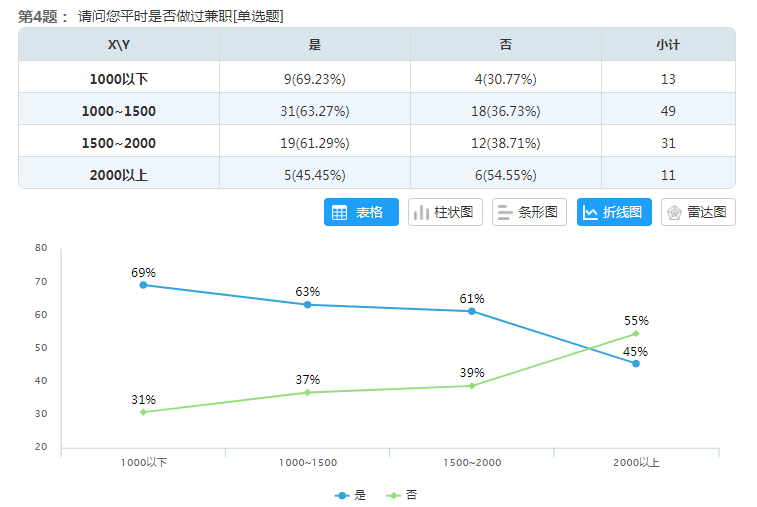Click the cell 12(38.71%)
757x507 pixels.
(x=506, y=143)
